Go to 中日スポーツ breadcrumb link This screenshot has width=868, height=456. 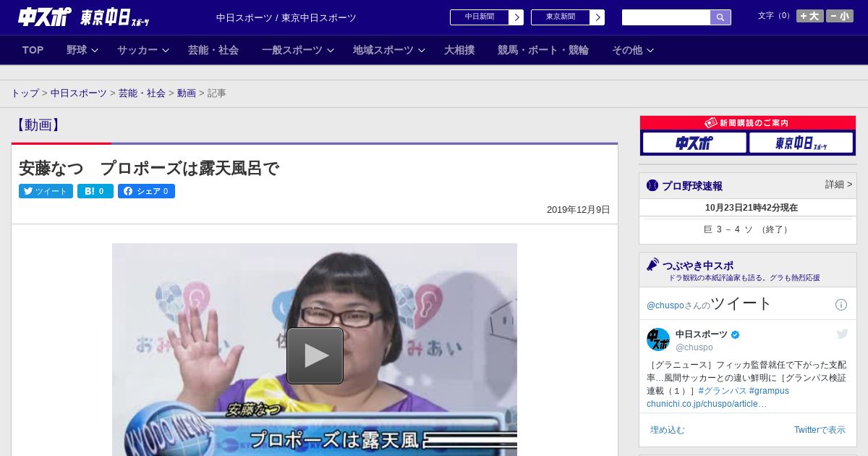coord(79,93)
